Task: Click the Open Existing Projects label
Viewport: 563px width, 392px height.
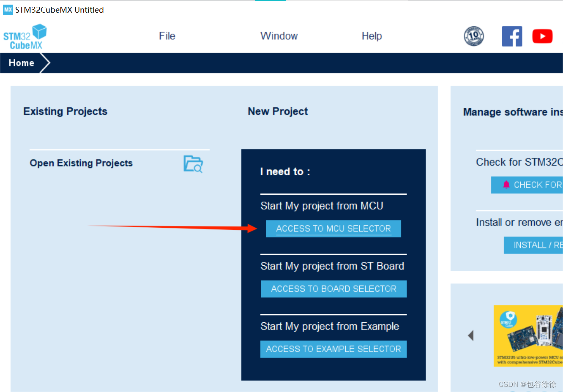Action: [x=81, y=163]
